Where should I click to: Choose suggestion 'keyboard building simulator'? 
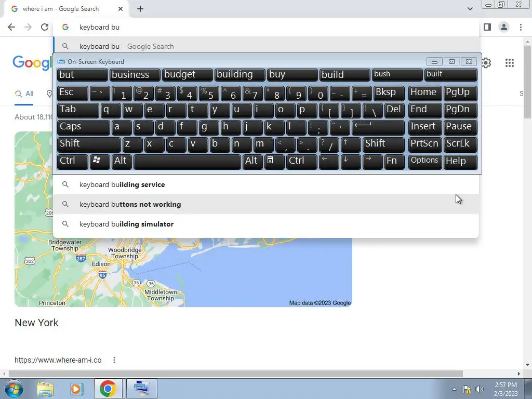tap(266, 224)
